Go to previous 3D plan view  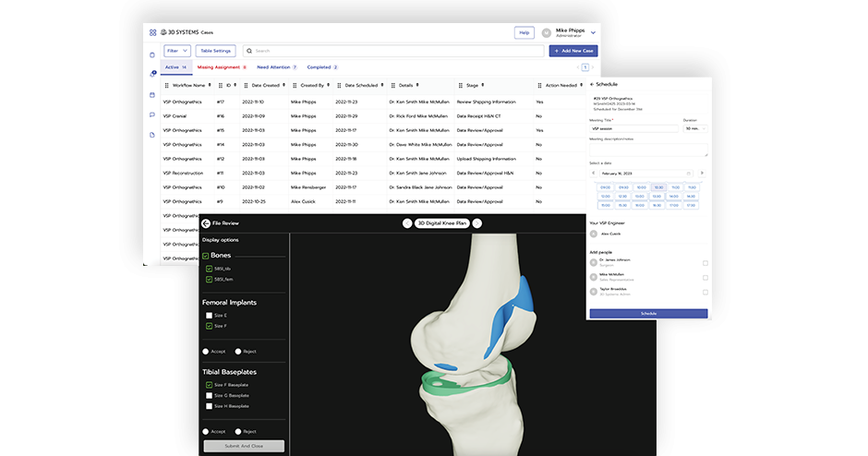tap(407, 223)
